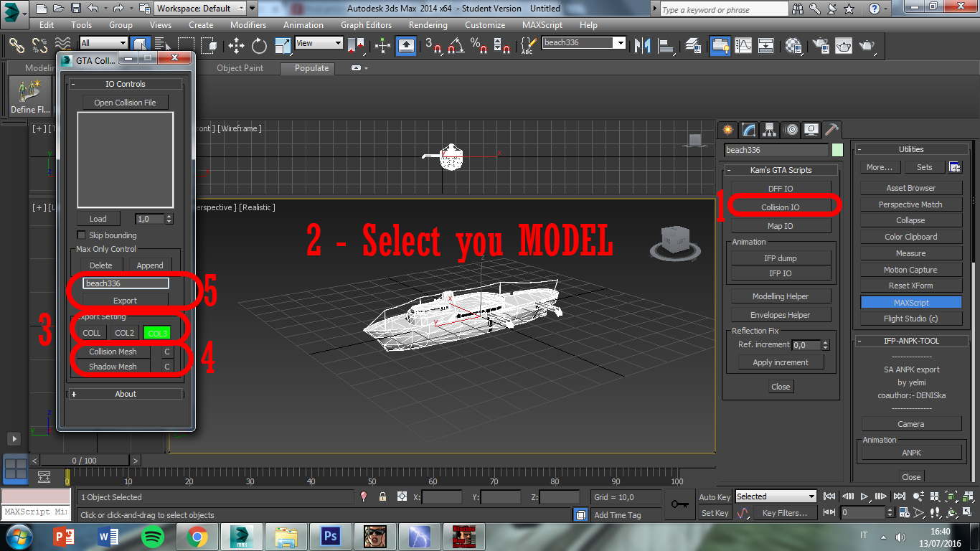Click the Unlink Selection icon
Screen dimensions: 980x551
[x=39, y=44]
